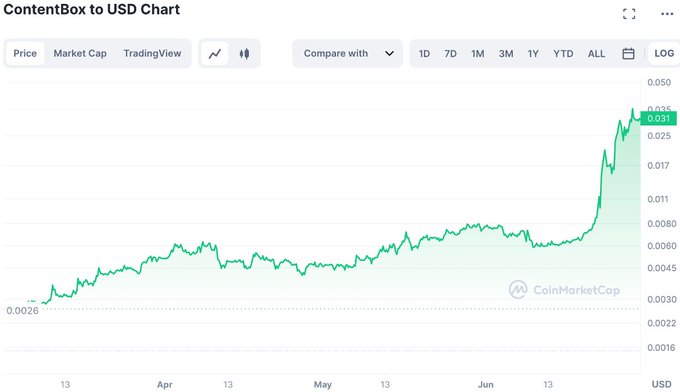Show ALL time price history
The image size is (680, 392).
[x=596, y=54]
